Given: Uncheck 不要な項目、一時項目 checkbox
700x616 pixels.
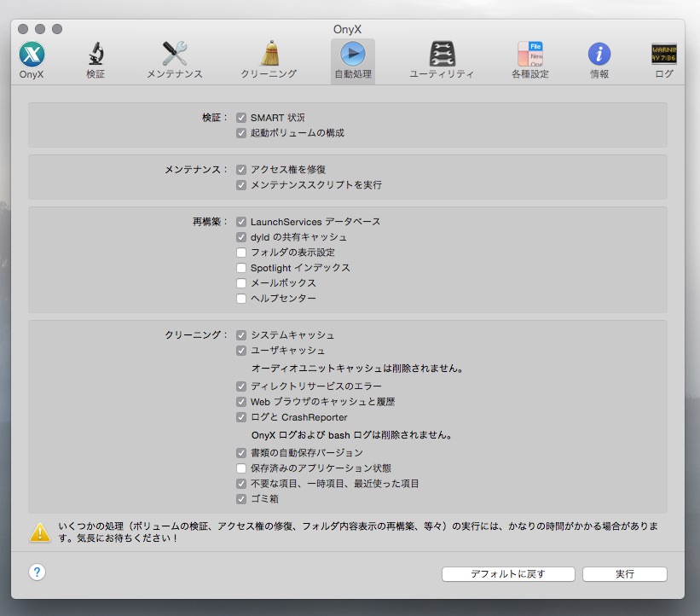Looking at the screenshot, I should [x=241, y=484].
